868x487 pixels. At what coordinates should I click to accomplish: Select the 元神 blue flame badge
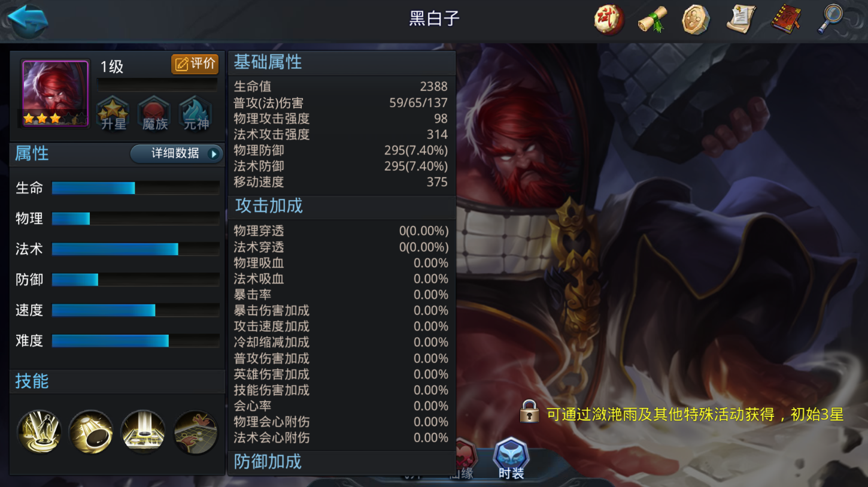pyautogui.click(x=196, y=113)
